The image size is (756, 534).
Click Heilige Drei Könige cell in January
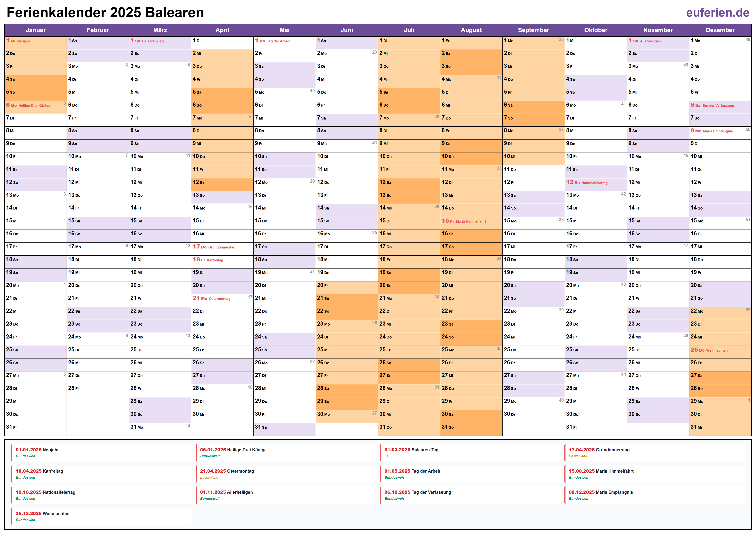click(34, 106)
